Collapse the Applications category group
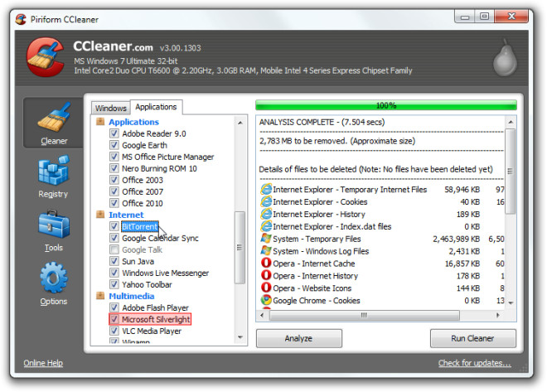547x392 pixels. tap(100, 121)
